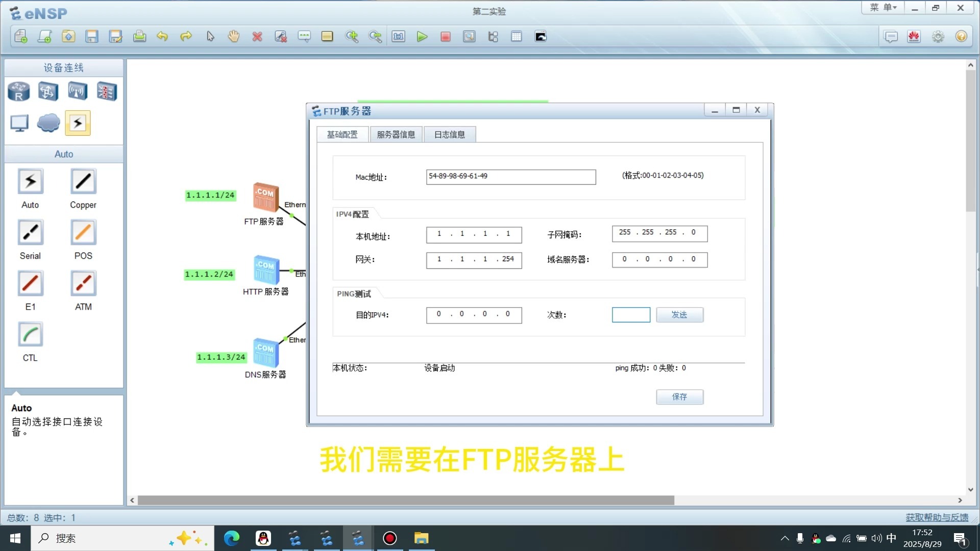The height and width of the screenshot is (551, 980).
Task: Click the print toolbar icon
Action: click(x=139, y=36)
